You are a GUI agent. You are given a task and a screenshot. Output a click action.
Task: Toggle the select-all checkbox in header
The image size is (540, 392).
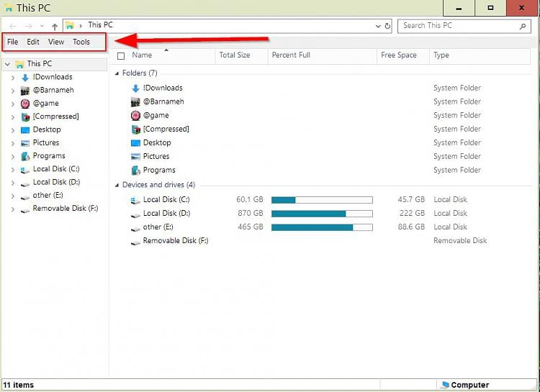point(121,56)
